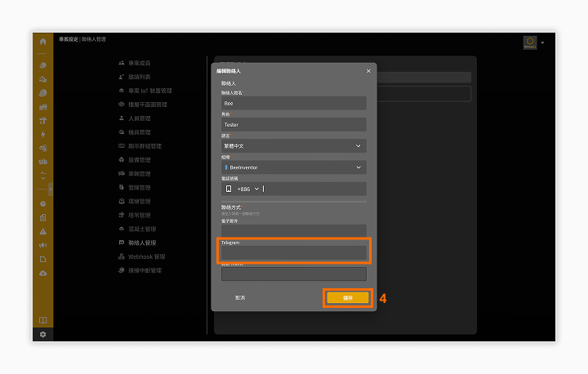Click the 取消 cancel button

click(240, 298)
